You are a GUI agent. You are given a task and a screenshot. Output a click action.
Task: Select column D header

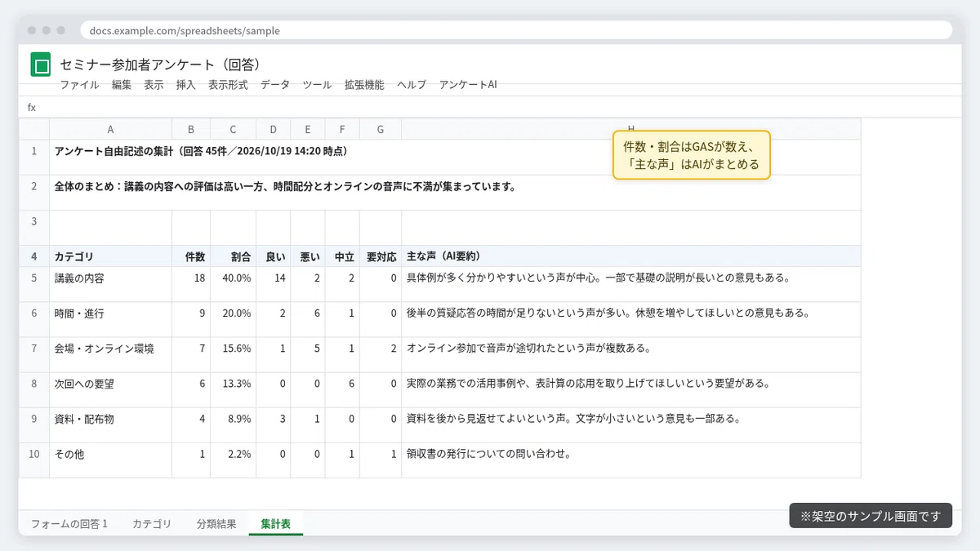point(273,129)
